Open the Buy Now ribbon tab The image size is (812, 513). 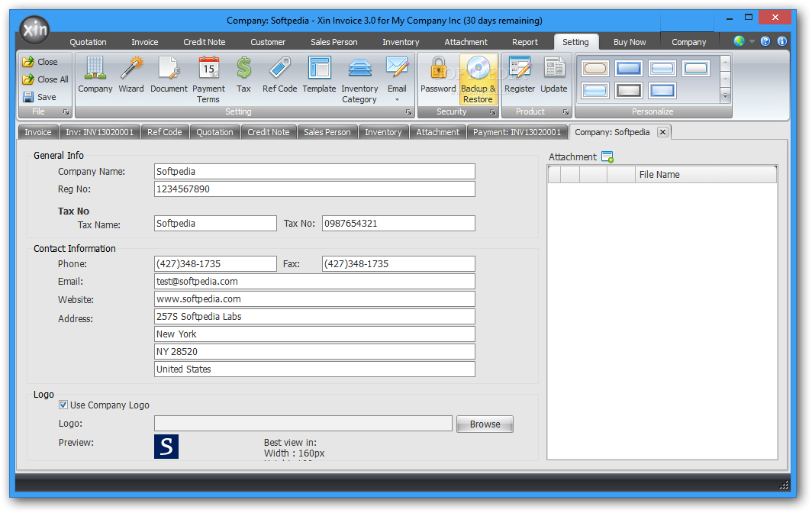[630, 42]
